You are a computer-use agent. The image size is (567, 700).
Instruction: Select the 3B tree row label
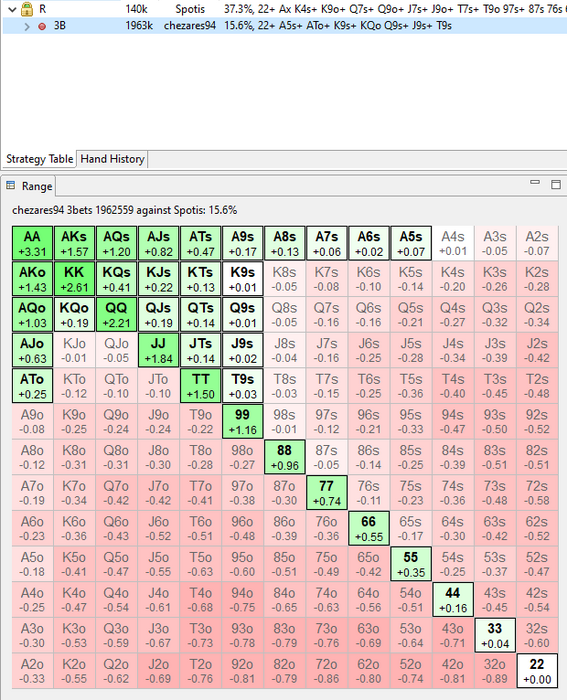point(60,26)
